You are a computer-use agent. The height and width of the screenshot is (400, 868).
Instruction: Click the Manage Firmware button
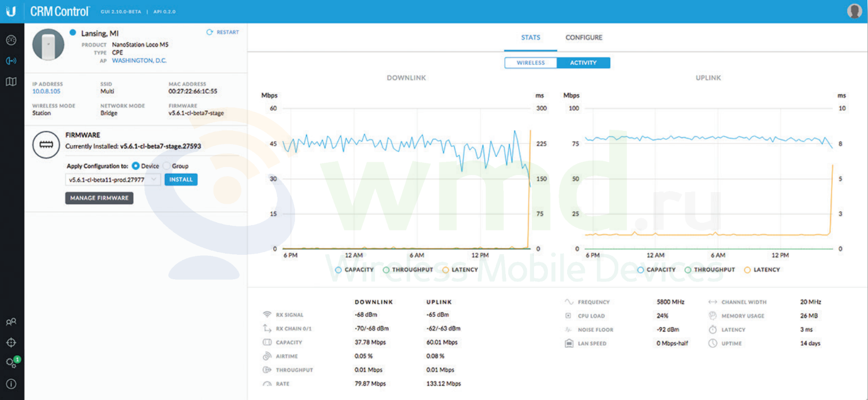tap(100, 198)
